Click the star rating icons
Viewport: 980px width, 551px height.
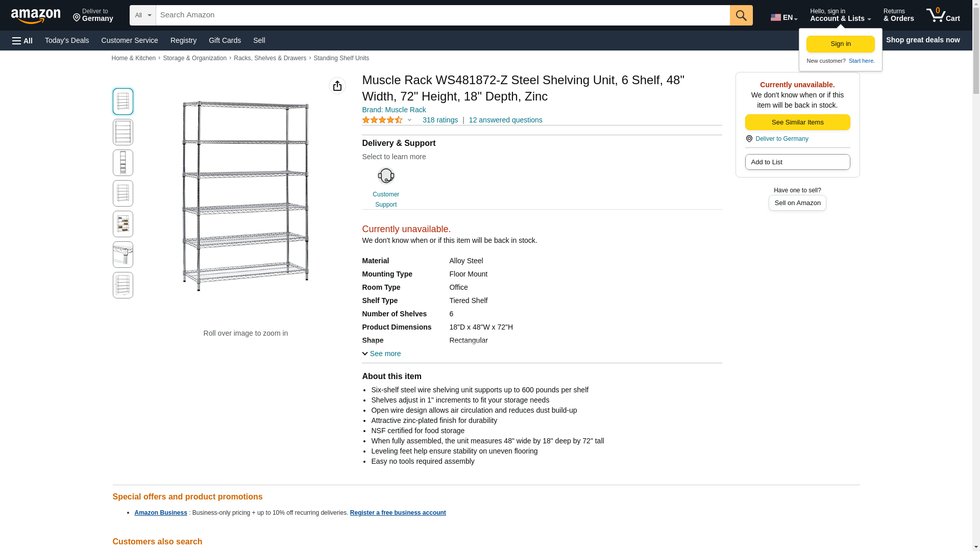pos(382,120)
